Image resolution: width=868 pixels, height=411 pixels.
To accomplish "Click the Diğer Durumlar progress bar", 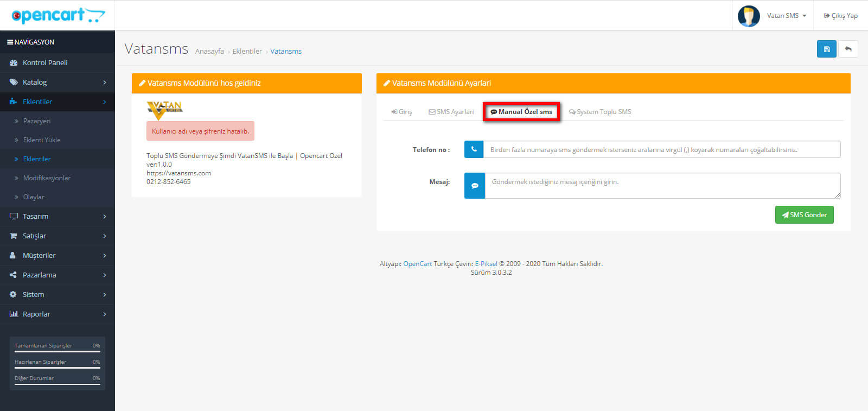I will tap(57, 384).
